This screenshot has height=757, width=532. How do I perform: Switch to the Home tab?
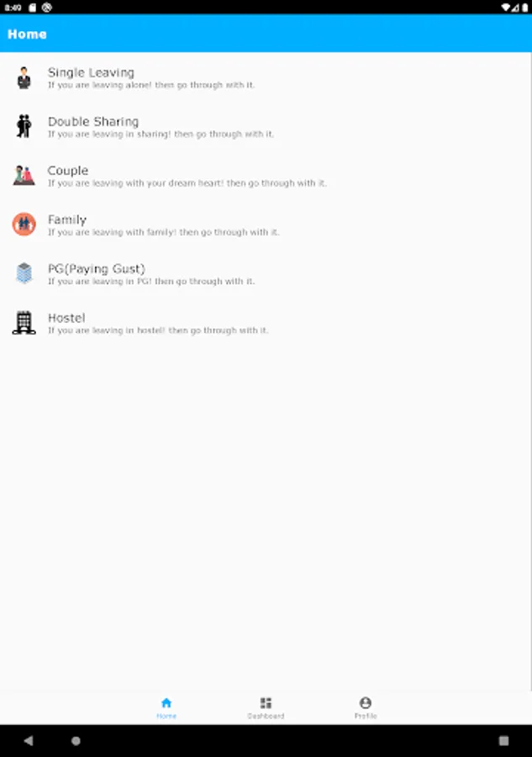tap(166, 707)
